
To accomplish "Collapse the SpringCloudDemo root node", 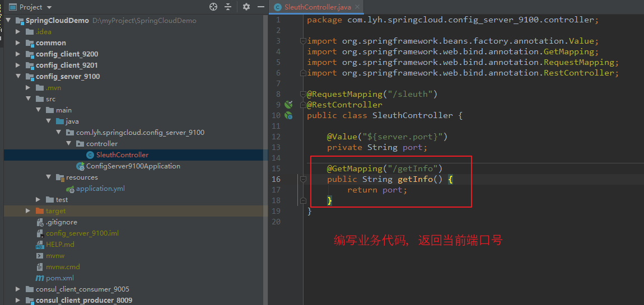I will pyautogui.click(x=8, y=21).
